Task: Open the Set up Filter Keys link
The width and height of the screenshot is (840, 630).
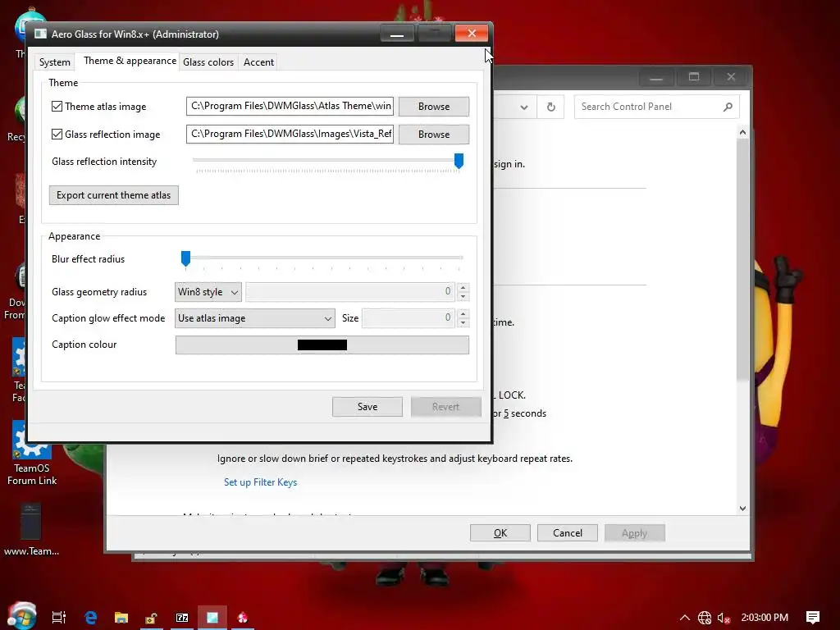Action: click(260, 482)
